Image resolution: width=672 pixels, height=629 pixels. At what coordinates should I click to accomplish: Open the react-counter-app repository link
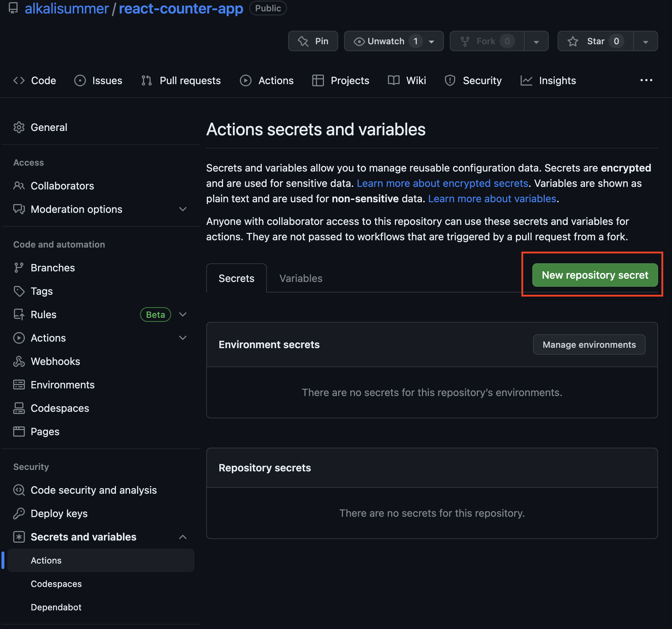coord(181,8)
